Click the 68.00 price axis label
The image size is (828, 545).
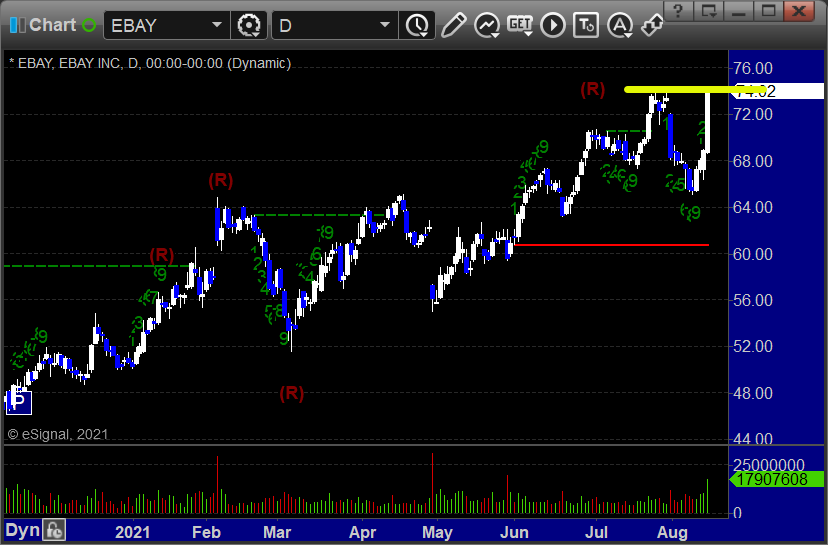pos(752,161)
